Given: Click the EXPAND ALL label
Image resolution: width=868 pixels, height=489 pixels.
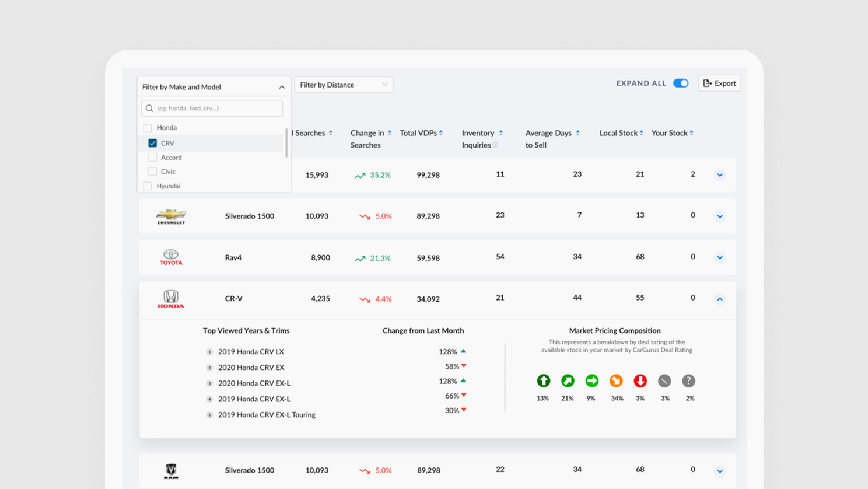Looking at the screenshot, I should [x=641, y=83].
